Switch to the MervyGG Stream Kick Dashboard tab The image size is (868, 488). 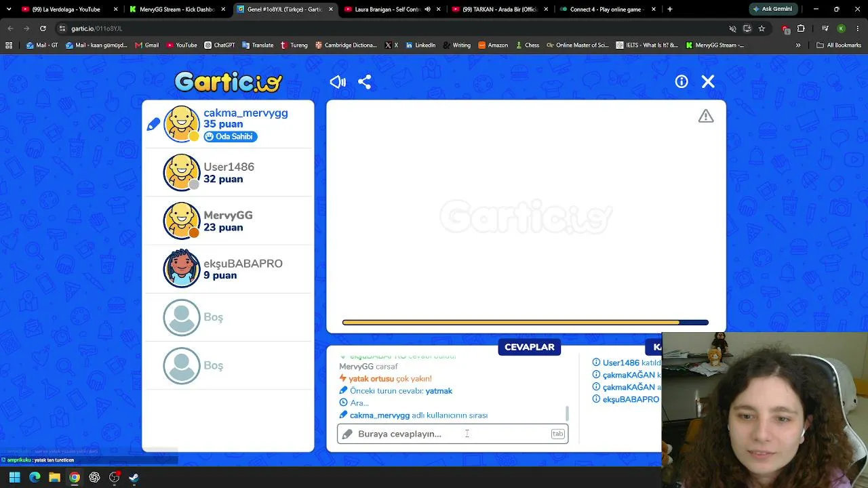(176, 9)
